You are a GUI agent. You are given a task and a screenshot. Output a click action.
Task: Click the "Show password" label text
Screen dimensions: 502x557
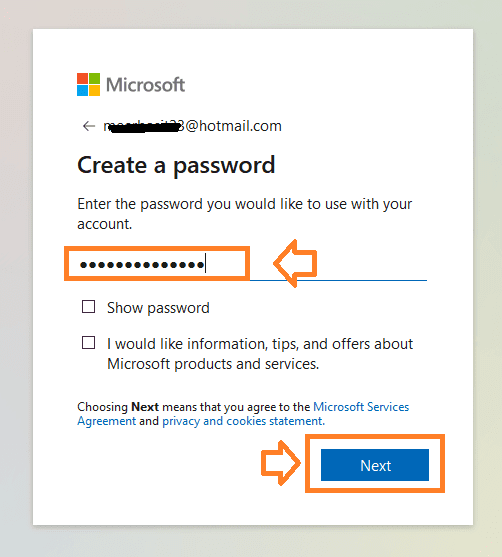(x=158, y=308)
